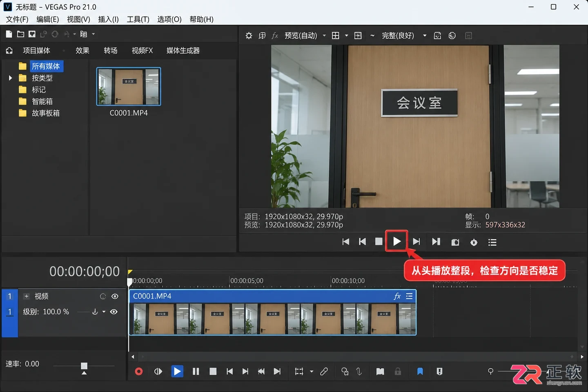This screenshot has height=392, width=588.
Task: Open the 预览(自动) quality dropdown
Action: (x=324, y=36)
